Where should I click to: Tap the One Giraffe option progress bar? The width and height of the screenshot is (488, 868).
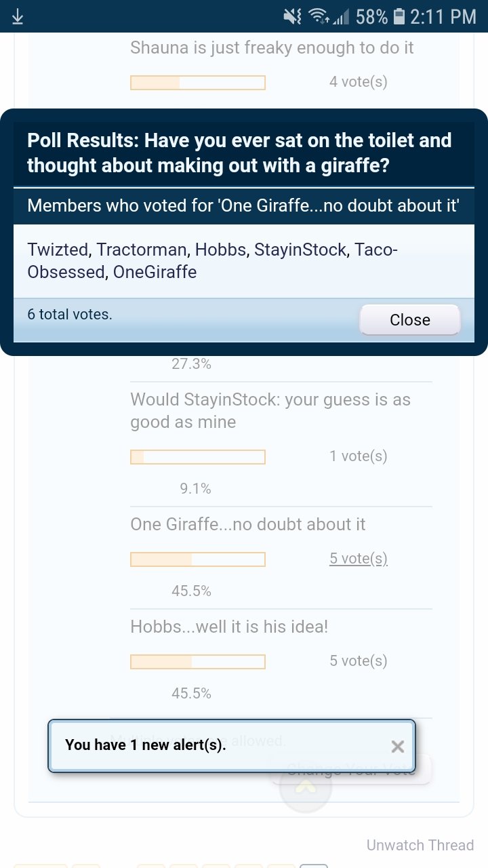pos(198,559)
